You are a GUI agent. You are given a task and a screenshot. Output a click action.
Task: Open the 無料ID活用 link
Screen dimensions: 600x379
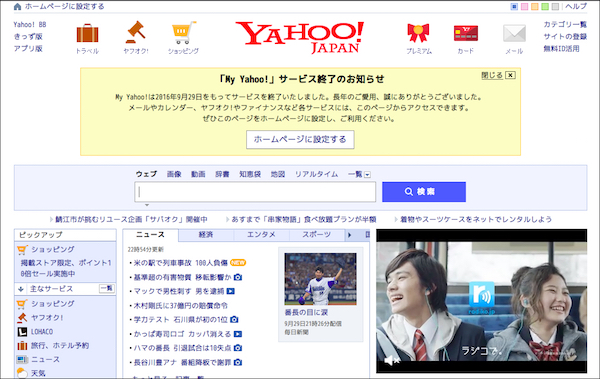coord(561,49)
